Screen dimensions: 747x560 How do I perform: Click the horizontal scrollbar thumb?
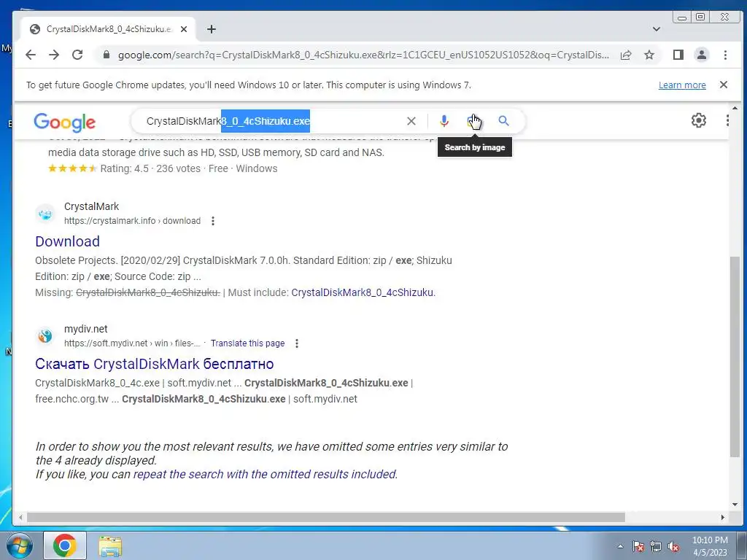[326, 517]
